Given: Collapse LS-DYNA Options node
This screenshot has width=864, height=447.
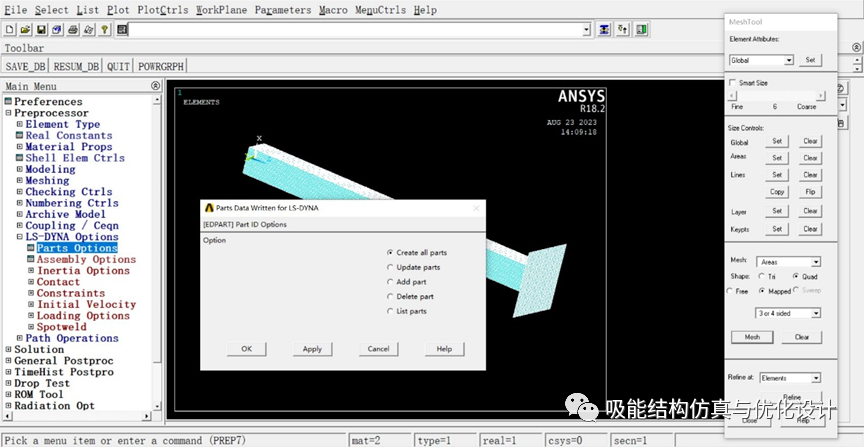Looking at the screenshot, I should pyautogui.click(x=19, y=237).
